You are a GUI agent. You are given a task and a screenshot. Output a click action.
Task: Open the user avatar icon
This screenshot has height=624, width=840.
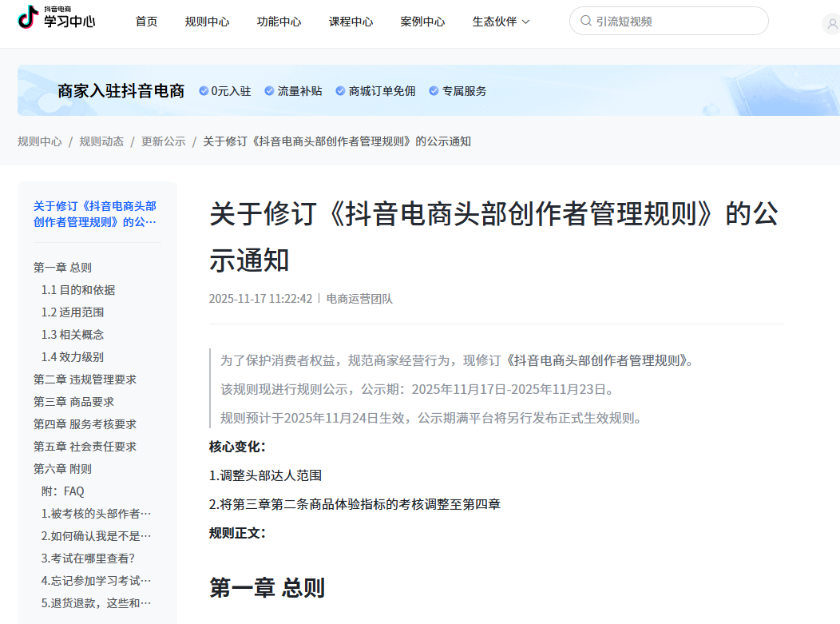coord(832,24)
